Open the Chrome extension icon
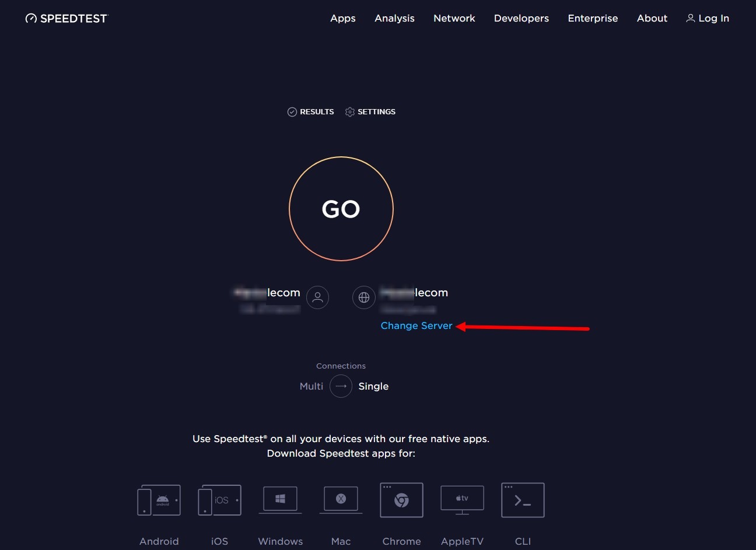 pyautogui.click(x=401, y=500)
